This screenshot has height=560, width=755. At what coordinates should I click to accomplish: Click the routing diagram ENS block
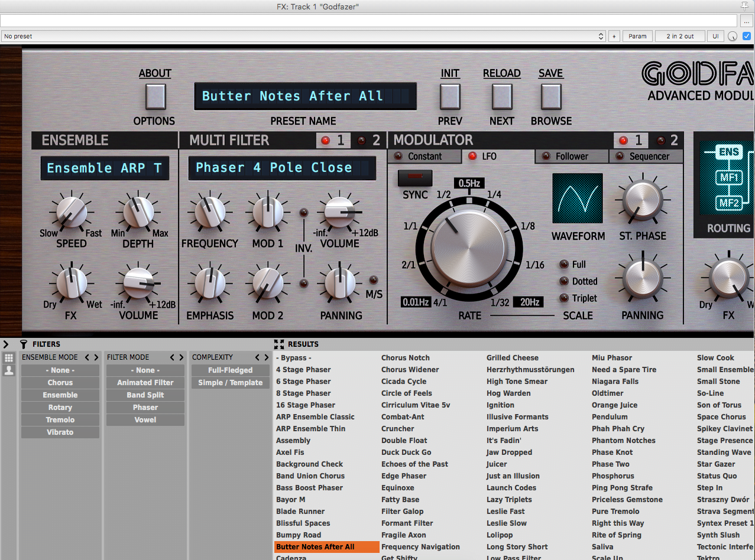pyautogui.click(x=728, y=152)
